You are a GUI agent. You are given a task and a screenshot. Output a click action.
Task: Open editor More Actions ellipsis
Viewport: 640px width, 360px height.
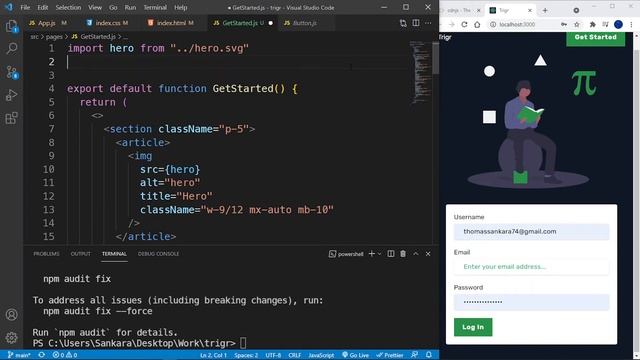428,23
